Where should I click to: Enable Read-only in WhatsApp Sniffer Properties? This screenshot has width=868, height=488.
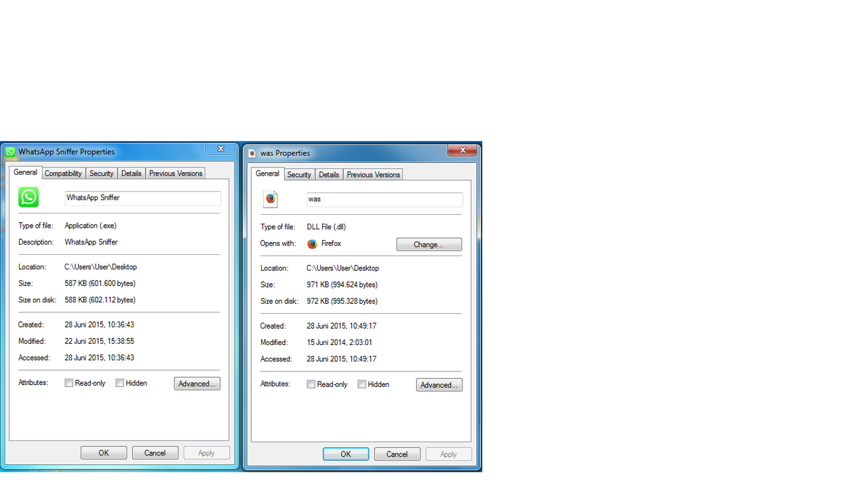pyautogui.click(x=68, y=383)
